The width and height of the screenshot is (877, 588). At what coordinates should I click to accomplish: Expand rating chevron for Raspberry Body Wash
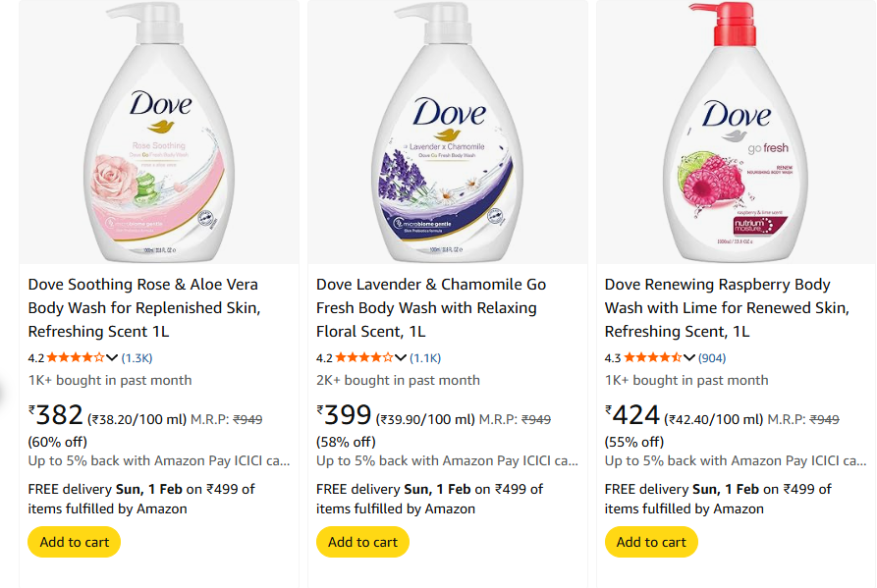[689, 357]
